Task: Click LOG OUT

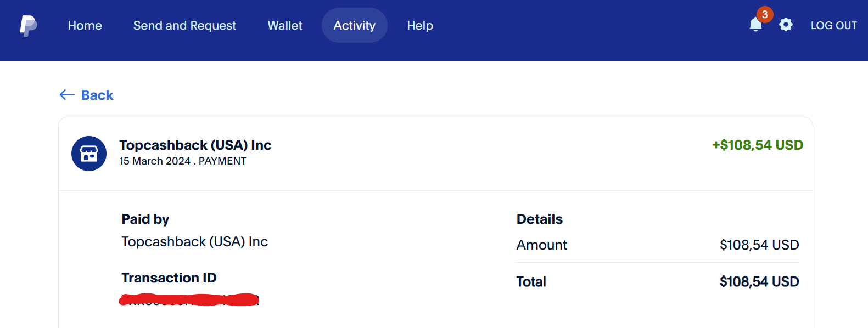Action: (833, 26)
